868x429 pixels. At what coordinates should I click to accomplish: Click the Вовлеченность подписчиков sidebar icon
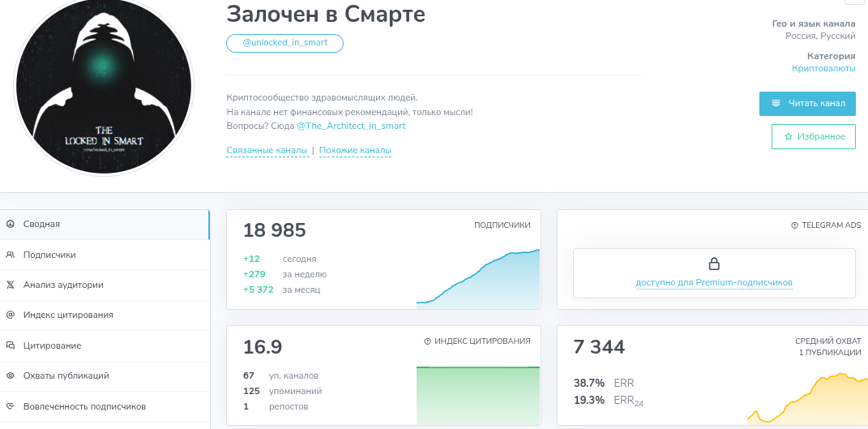point(10,406)
